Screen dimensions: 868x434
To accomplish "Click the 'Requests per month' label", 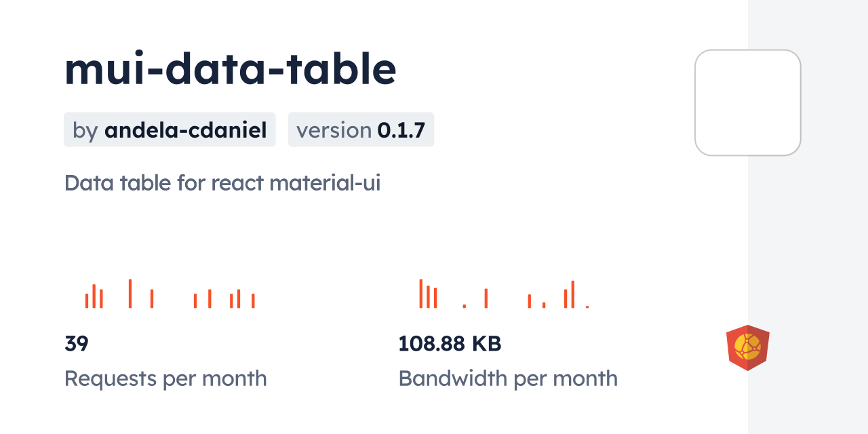I will [x=165, y=378].
